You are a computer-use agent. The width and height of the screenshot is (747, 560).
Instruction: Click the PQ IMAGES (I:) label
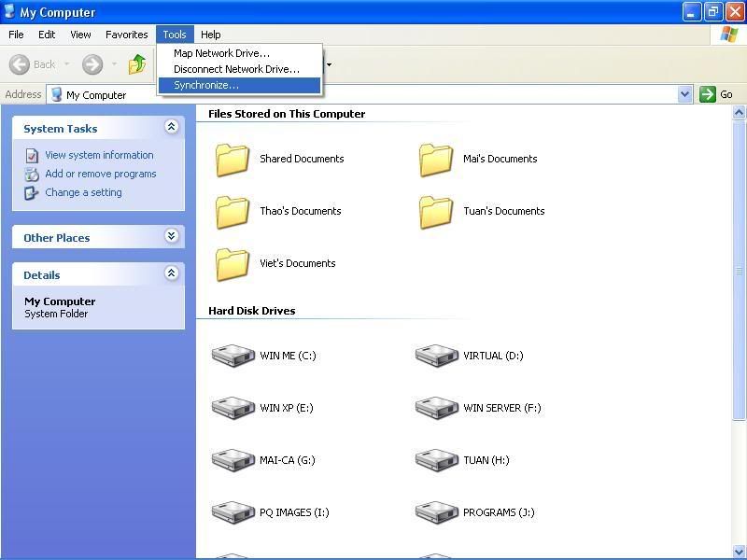click(x=294, y=512)
